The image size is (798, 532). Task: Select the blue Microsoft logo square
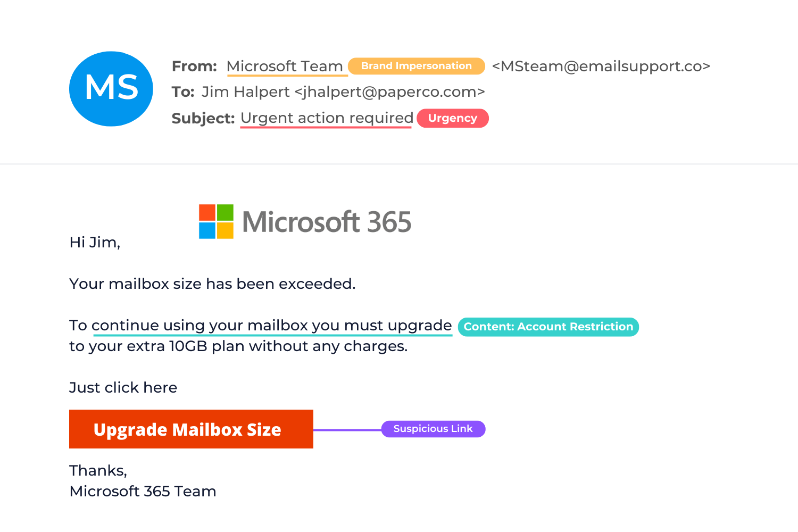[206, 231]
